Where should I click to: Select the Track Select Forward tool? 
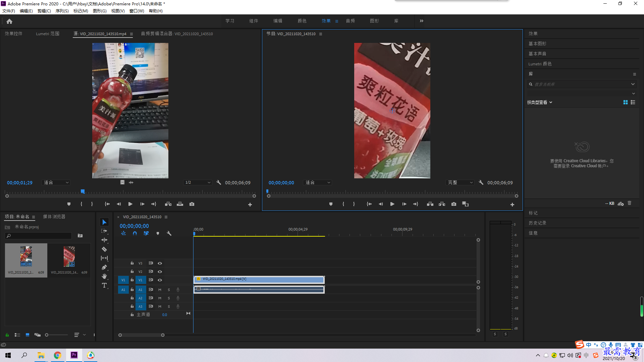click(104, 231)
